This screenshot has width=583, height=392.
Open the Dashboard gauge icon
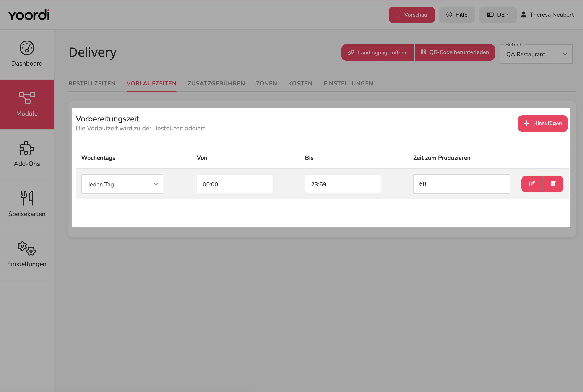pos(27,48)
